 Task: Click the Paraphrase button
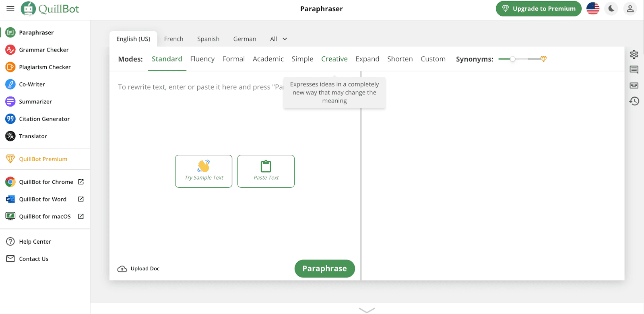pyautogui.click(x=324, y=269)
